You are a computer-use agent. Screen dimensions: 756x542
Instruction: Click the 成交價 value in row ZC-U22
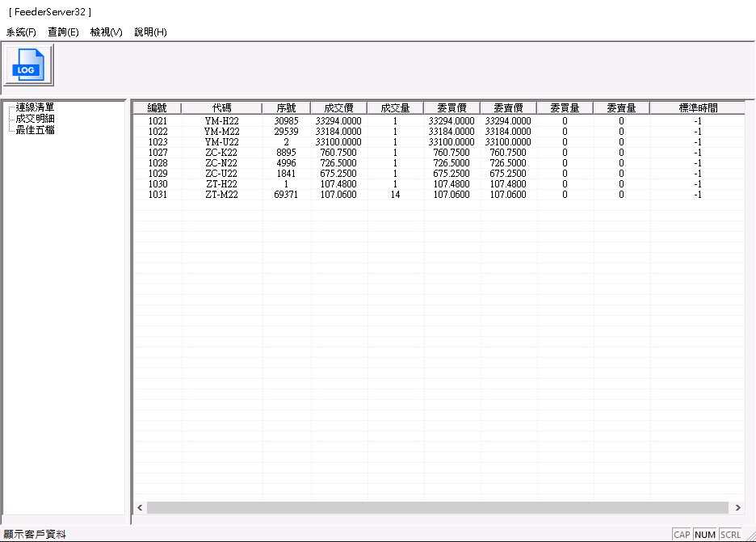click(338, 174)
